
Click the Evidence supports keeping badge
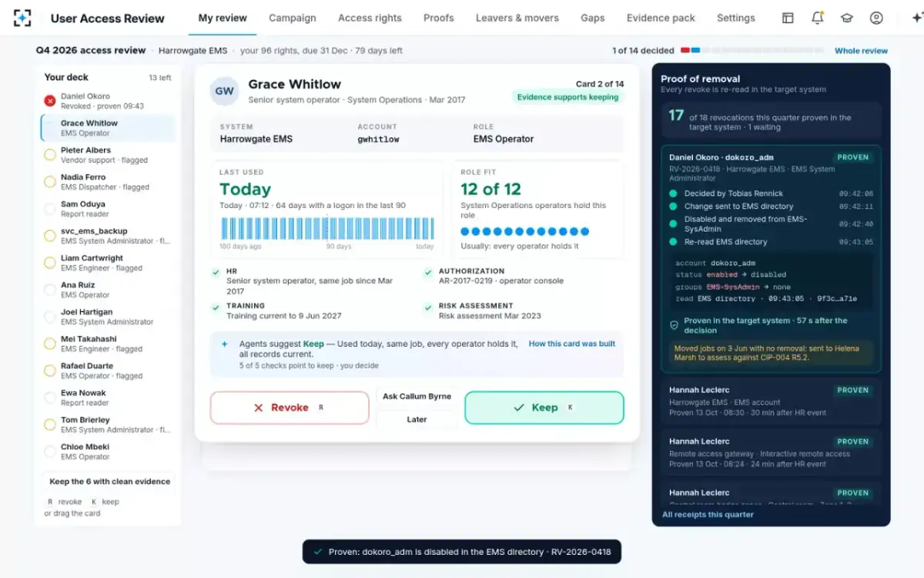(567, 97)
